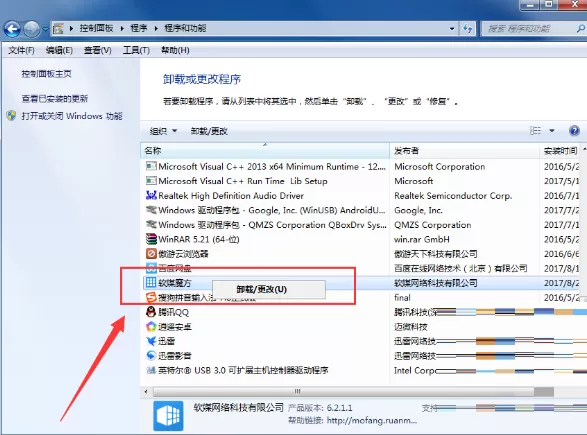
Task: Click the Forward navigation arrow
Action: click(x=31, y=29)
